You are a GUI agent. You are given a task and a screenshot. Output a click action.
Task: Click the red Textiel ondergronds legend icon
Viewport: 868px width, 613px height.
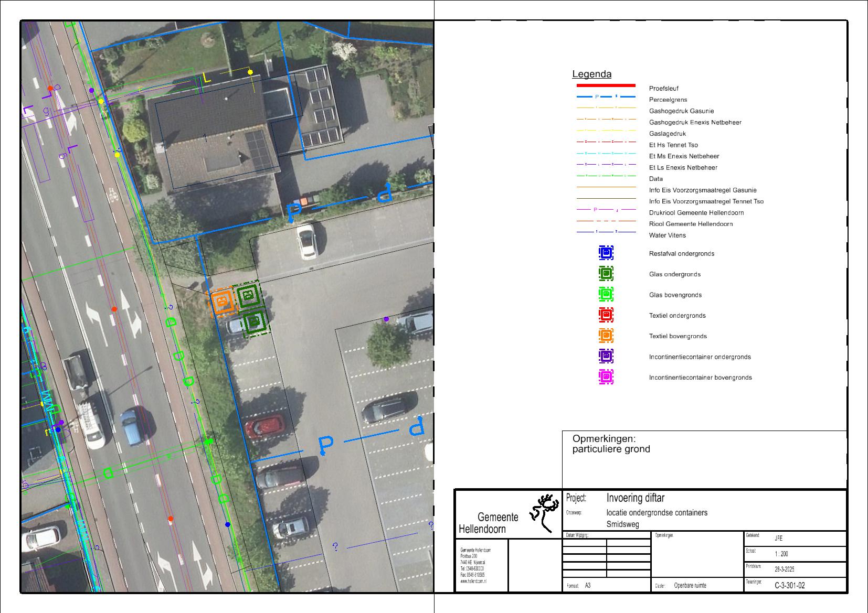(606, 315)
